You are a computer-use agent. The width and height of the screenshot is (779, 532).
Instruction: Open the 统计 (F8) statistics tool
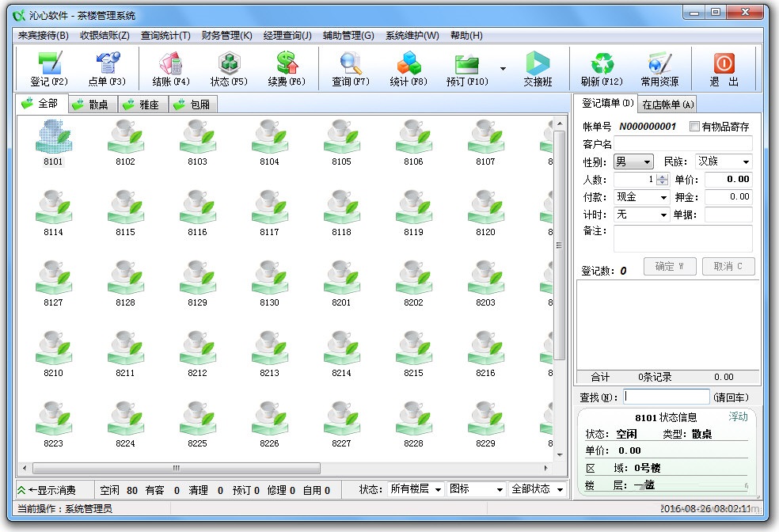point(408,68)
